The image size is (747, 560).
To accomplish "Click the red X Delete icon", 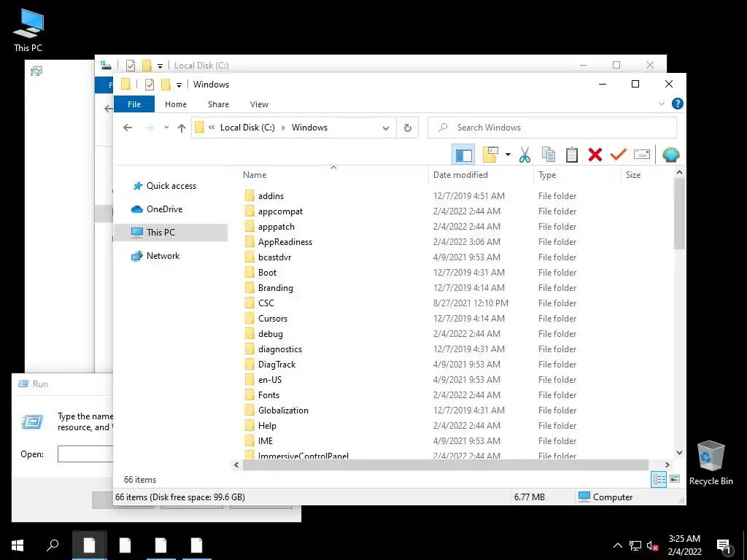I will pyautogui.click(x=595, y=155).
